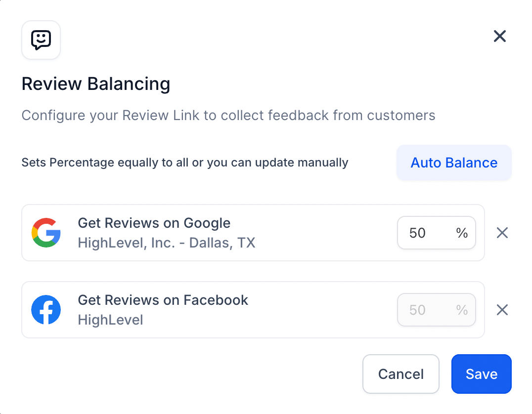Click the percent symbol in Facebook field
532x414 pixels.
coord(462,310)
